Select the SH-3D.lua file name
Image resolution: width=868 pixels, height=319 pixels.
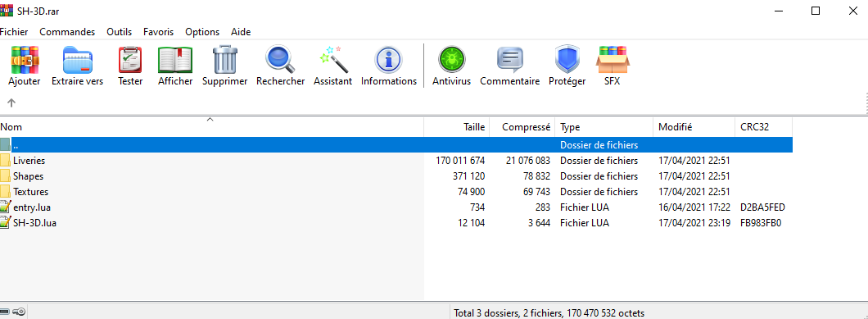pyautogui.click(x=34, y=222)
